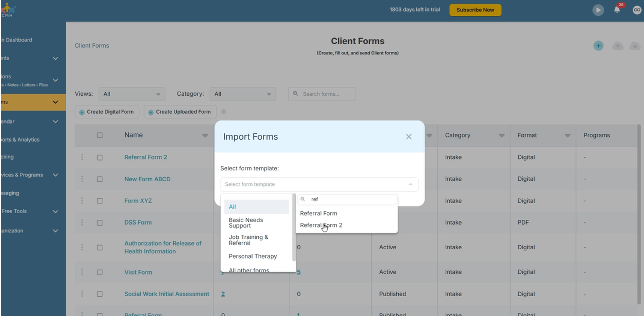Click the cloud upload icon
The height and width of the screenshot is (316, 644).
point(618,46)
